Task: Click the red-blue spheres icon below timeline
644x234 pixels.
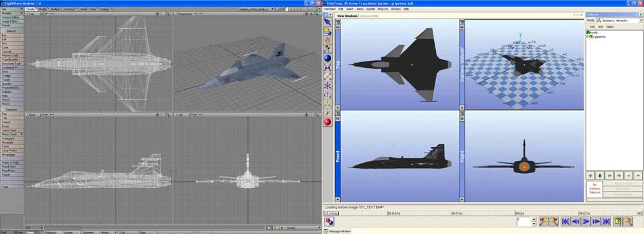Action: [329, 221]
